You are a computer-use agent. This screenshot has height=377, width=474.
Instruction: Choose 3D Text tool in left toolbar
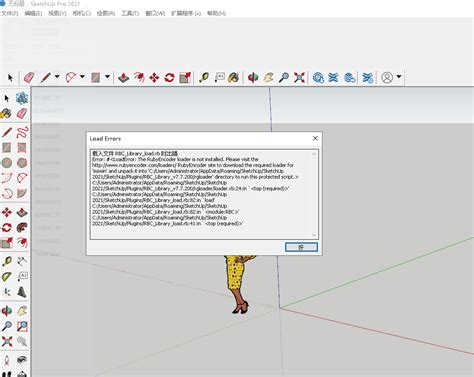click(x=22, y=292)
